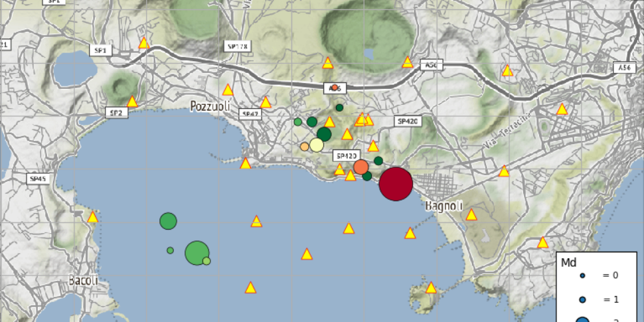Click the station triangle southeast of Bagnoli label
Screen dimensions: 644x322
(x=471, y=215)
